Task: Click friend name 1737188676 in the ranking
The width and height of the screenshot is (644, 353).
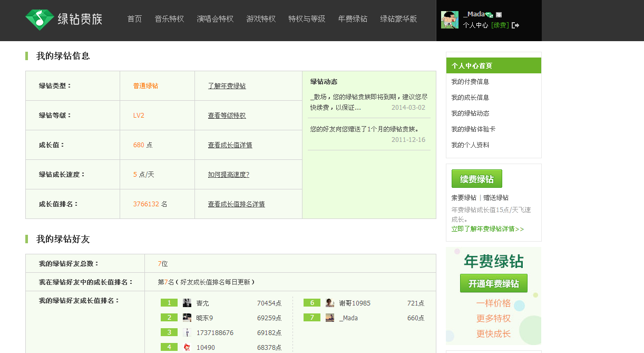Action: (x=214, y=333)
